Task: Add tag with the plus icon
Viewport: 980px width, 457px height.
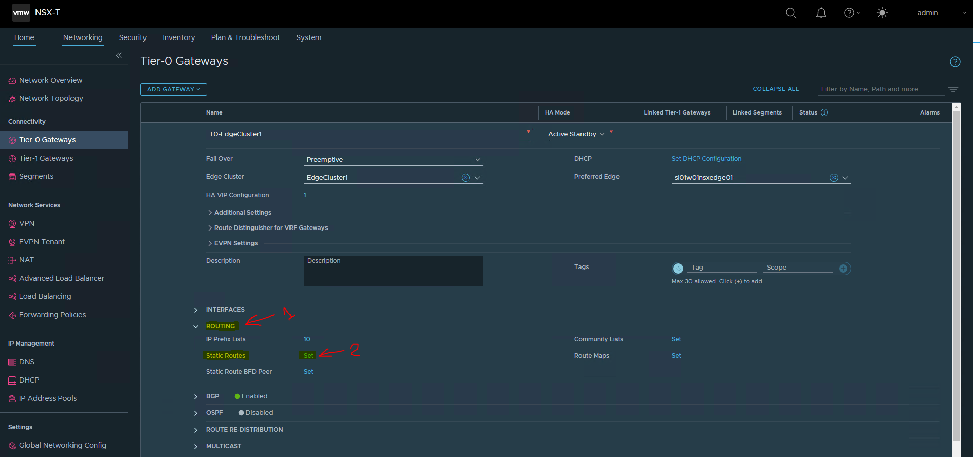Action: click(843, 269)
